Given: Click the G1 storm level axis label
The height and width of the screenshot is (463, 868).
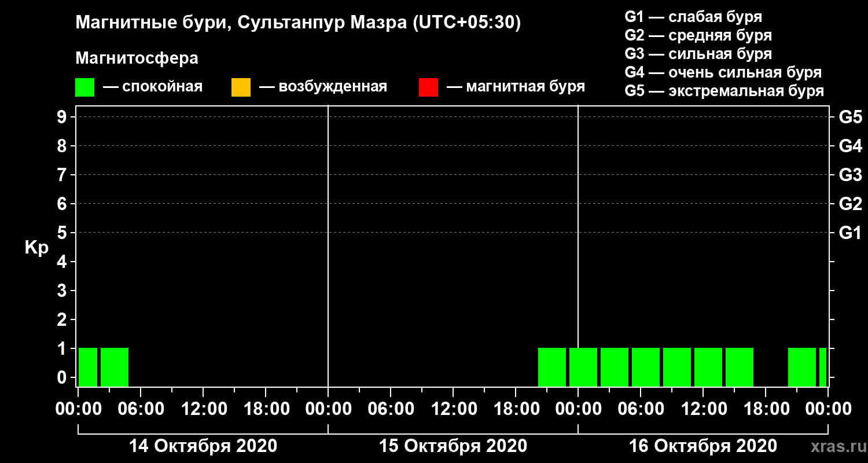Looking at the screenshot, I should 850,233.
